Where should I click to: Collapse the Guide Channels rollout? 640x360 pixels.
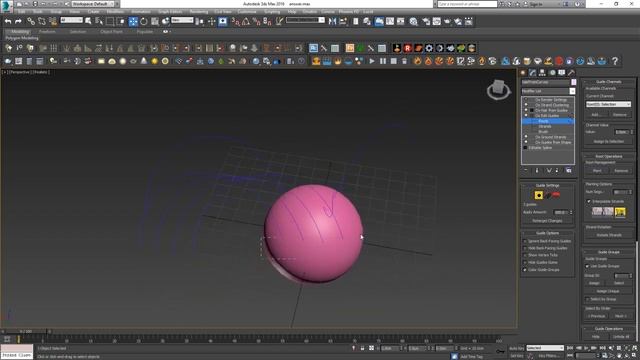coord(608,82)
